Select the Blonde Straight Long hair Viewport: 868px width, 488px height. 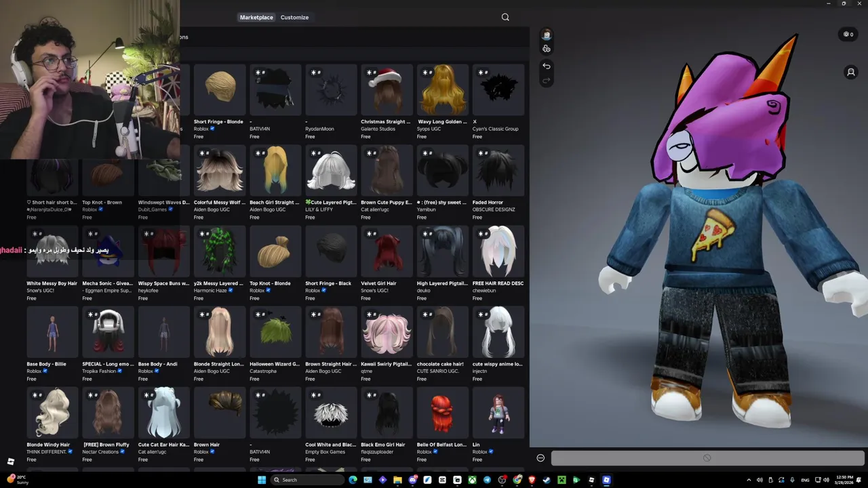tap(220, 332)
